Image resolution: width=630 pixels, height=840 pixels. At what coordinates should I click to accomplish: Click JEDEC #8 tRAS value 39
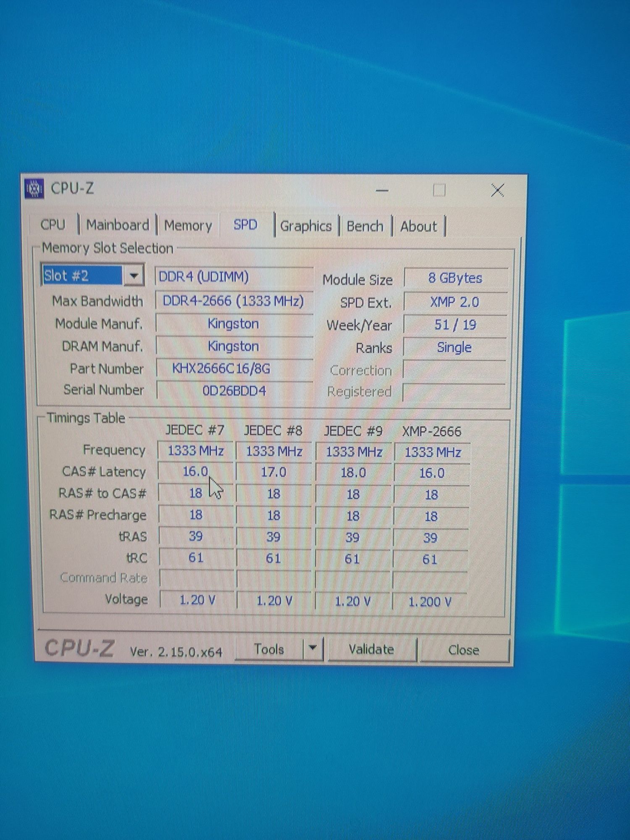273,537
